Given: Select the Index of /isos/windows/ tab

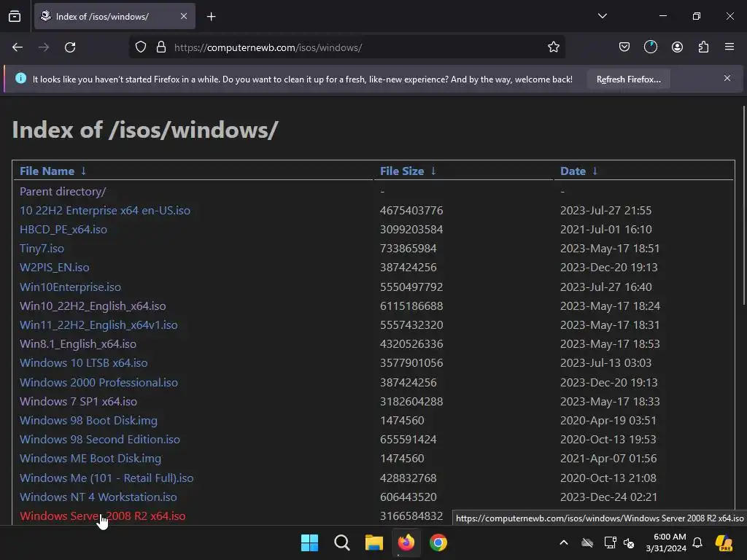Looking at the screenshot, I should click(115, 16).
